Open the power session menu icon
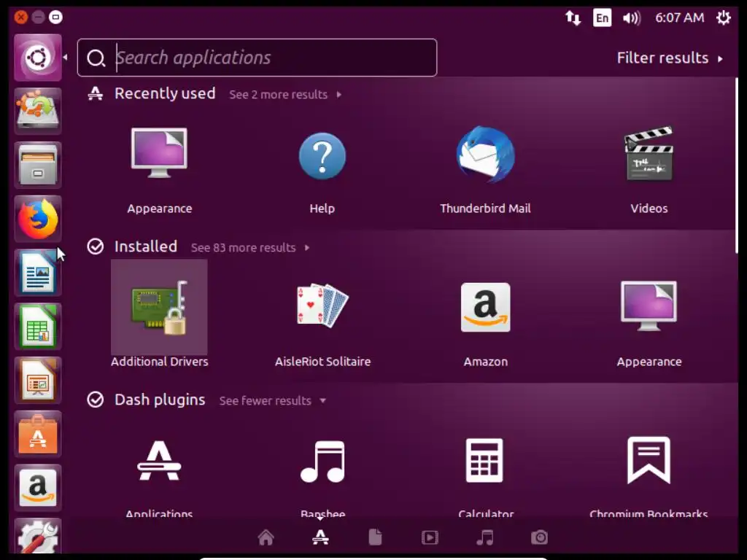The height and width of the screenshot is (560, 747). 723,18
